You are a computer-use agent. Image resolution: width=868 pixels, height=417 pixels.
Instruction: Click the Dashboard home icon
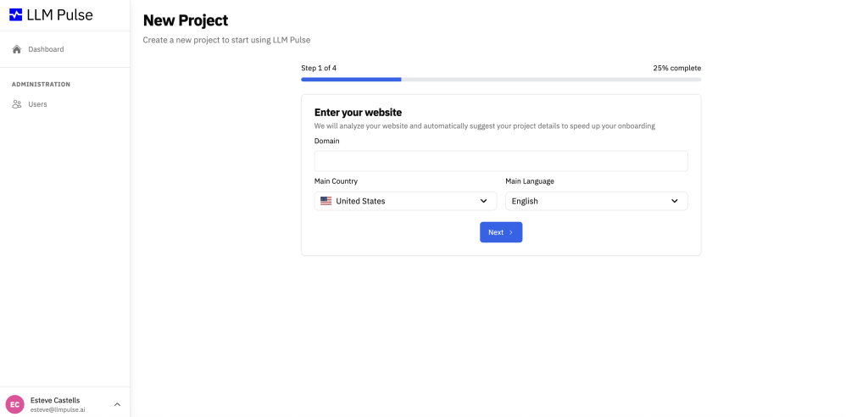click(17, 49)
